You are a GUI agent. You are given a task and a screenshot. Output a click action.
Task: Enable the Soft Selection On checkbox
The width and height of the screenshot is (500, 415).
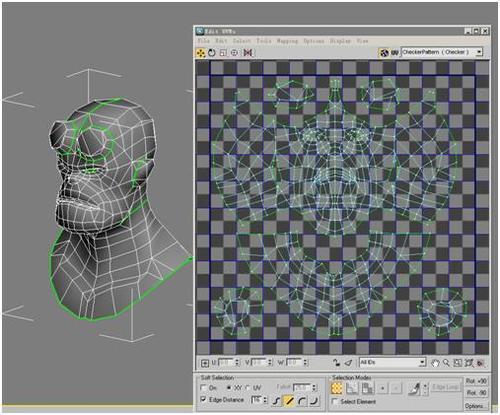tap(203, 388)
